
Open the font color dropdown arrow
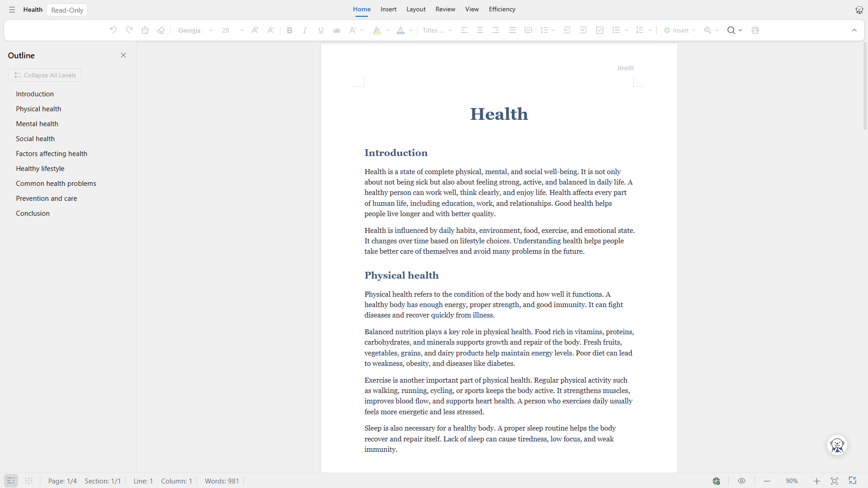pyautogui.click(x=411, y=30)
